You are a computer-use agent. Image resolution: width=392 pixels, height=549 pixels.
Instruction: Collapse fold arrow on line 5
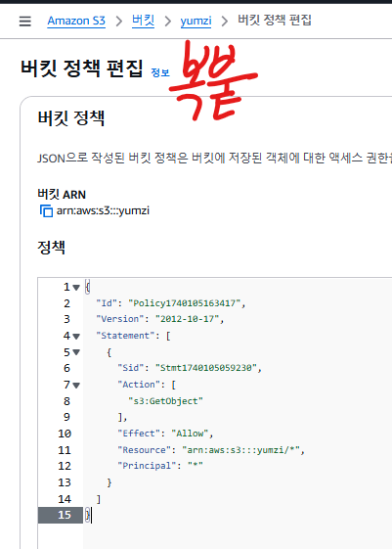click(x=76, y=352)
